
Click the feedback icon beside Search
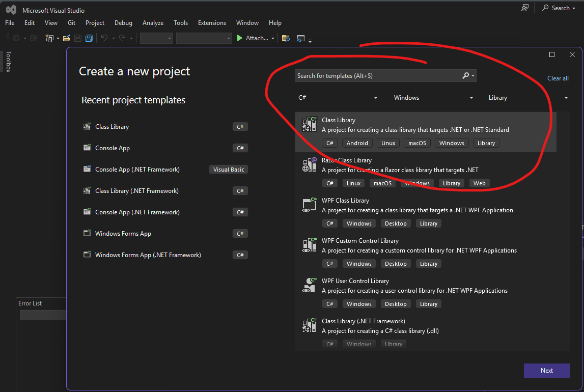pyautogui.click(x=525, y=8)
